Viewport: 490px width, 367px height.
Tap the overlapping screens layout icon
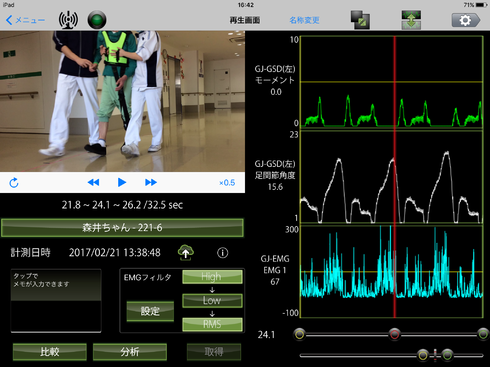360,20
